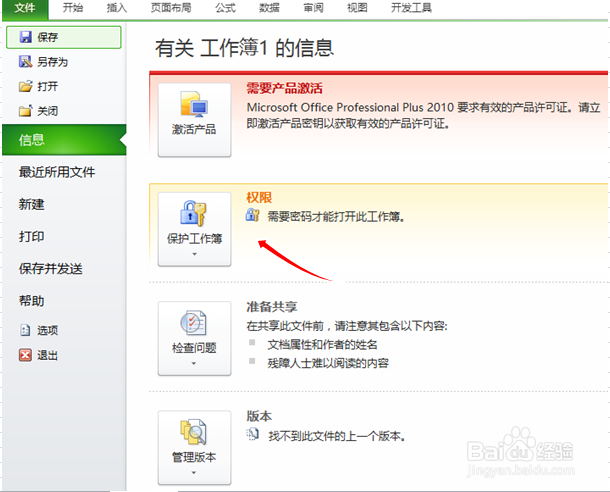Open the 帮助 page

click(x=32, y=301)
